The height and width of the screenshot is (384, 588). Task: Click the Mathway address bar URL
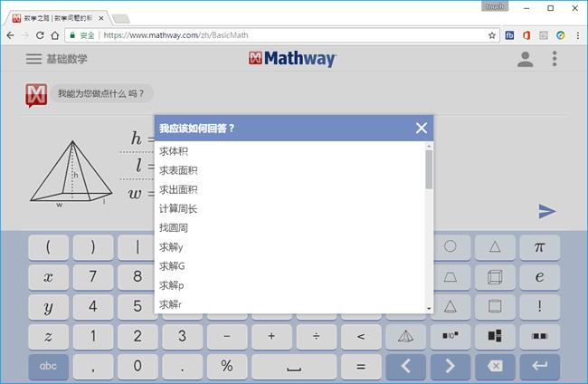[175, 35]
